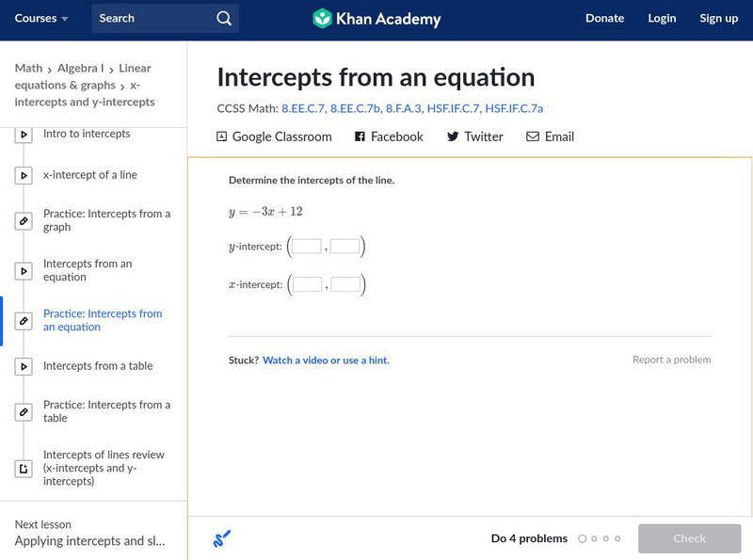Click the pencil icon for Practice: Intercepts from a graph
This screenshot has height=560, width=753.
tap(24, 221)
